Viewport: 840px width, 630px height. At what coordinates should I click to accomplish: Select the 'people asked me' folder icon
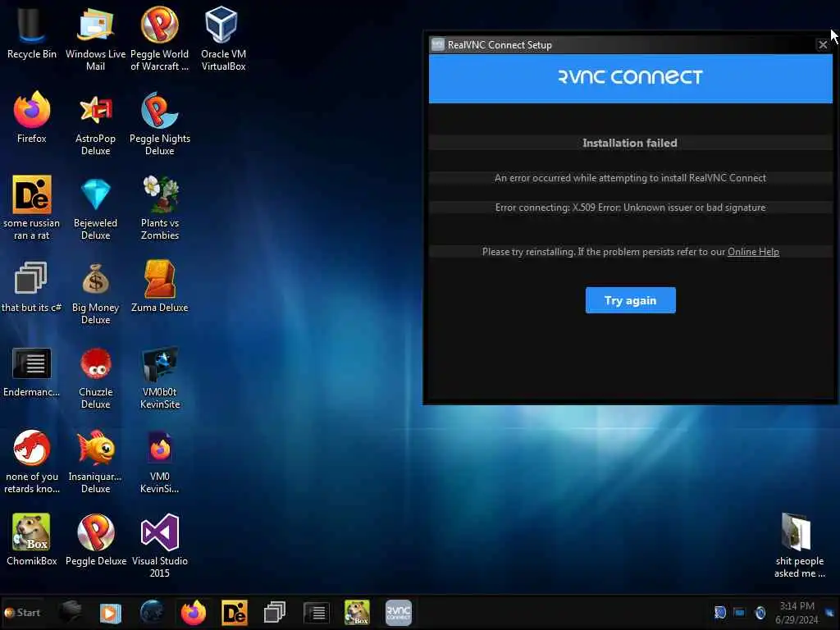click(799, 546)
